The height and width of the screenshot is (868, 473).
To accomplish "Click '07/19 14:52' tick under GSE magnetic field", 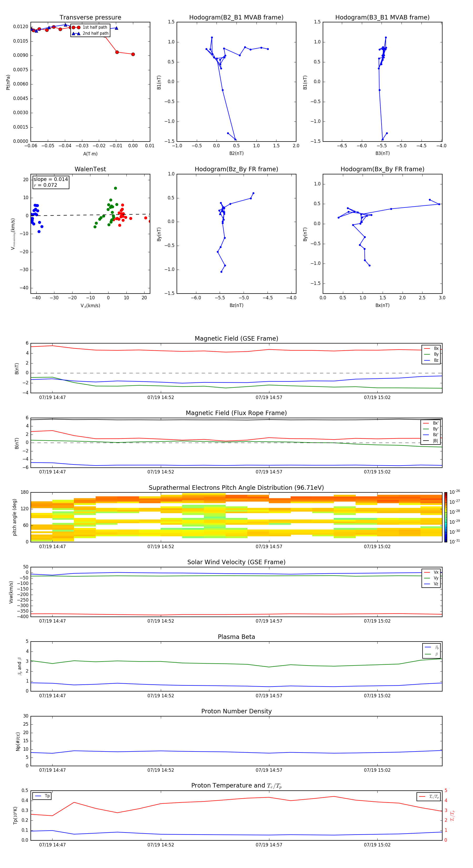I will (x=161, y=398).
